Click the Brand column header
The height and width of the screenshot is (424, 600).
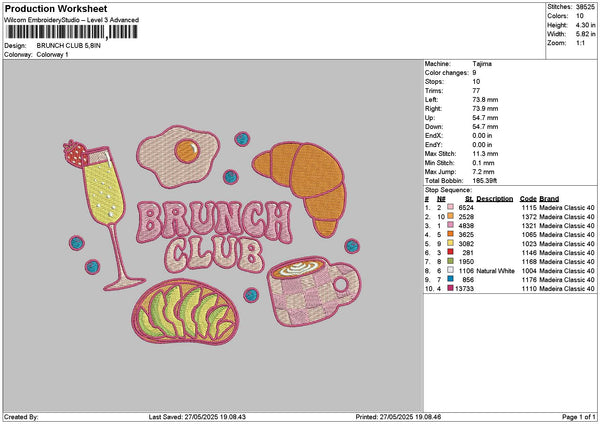[x=549, y=199]
